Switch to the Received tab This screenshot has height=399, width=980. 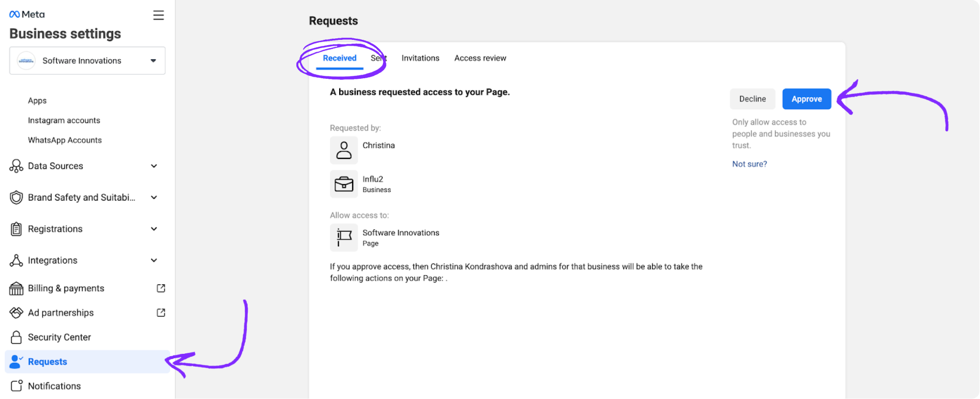tap(340, 58)
